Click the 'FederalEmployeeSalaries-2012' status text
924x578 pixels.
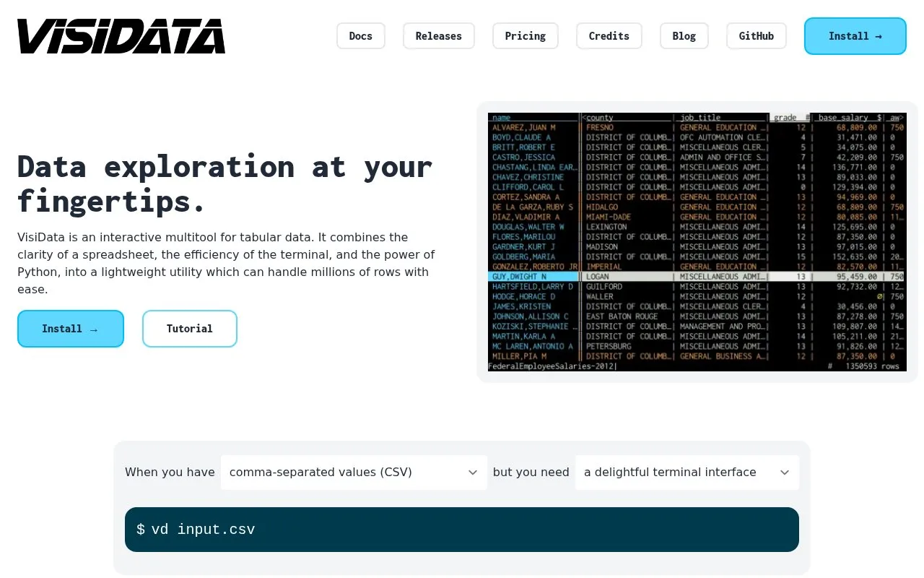point(552,366)
